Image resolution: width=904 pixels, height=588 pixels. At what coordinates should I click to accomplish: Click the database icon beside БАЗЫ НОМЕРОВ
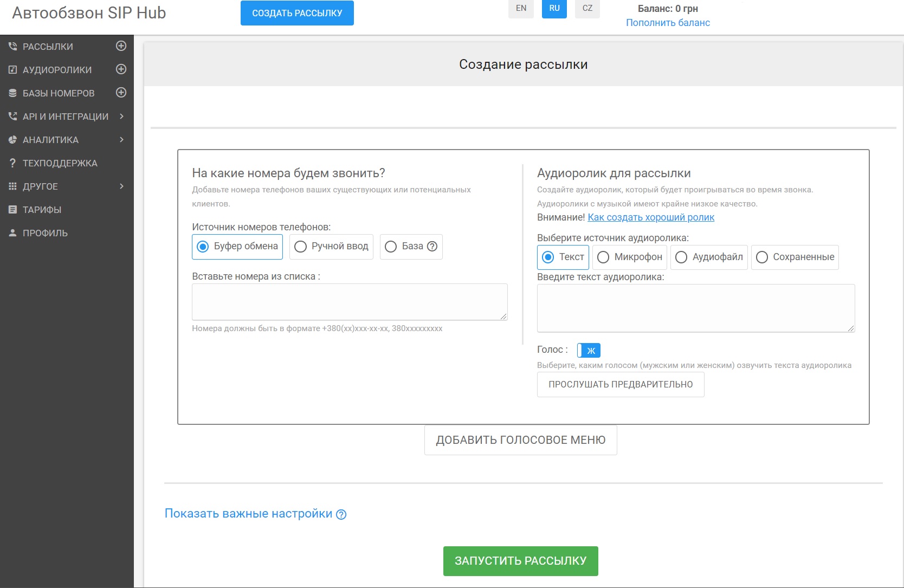click(13, 93)
